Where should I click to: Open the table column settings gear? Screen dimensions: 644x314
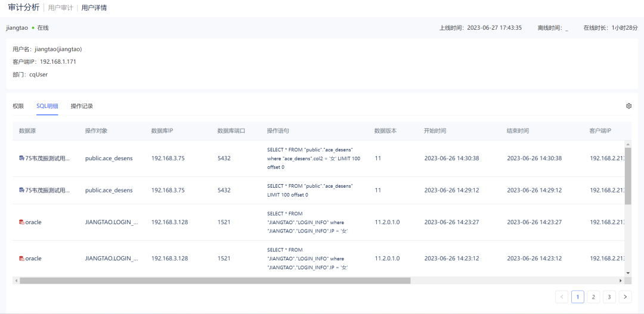[x=628, y=106]
